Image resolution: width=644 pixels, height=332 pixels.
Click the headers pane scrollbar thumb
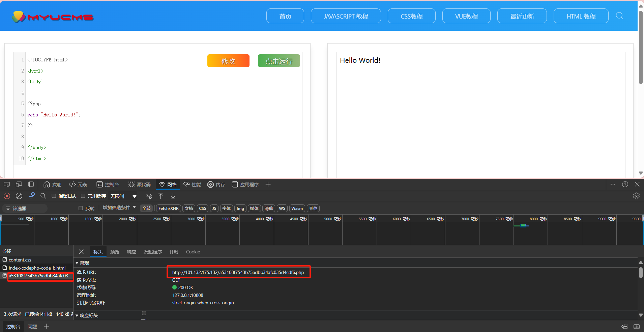coord(641,273)
